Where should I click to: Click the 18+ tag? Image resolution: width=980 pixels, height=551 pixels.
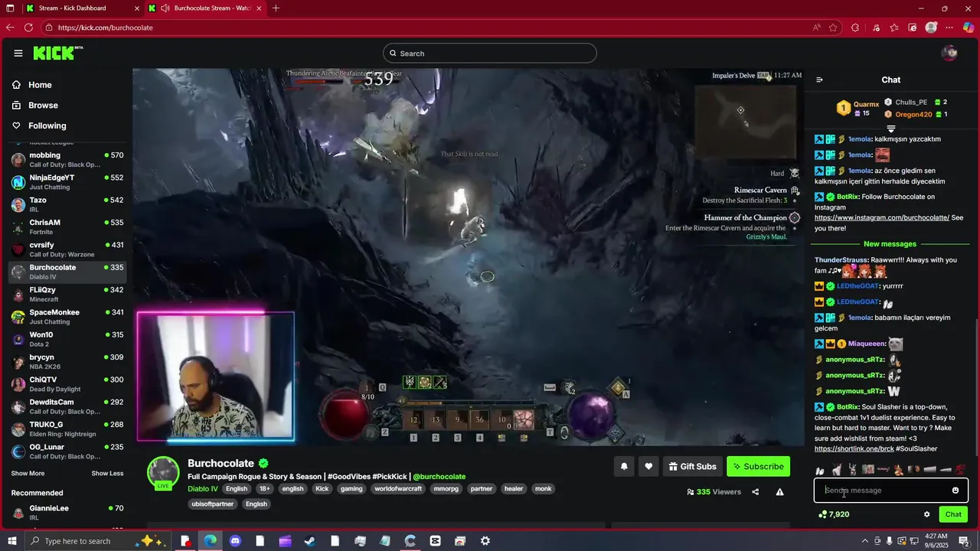point(264,488)
